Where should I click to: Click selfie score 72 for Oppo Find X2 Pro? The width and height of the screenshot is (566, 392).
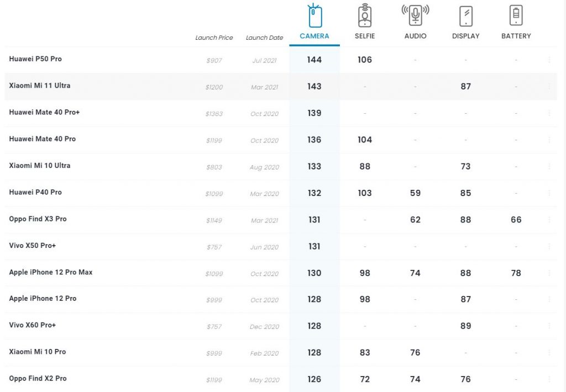pyautogui.click(x=365, y=379)
